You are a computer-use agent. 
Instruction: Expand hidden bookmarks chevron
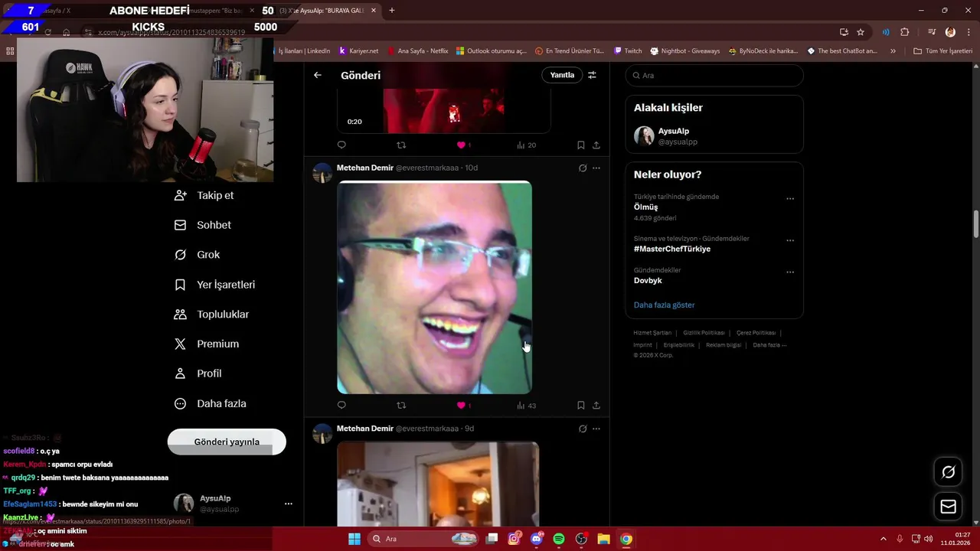893,51
